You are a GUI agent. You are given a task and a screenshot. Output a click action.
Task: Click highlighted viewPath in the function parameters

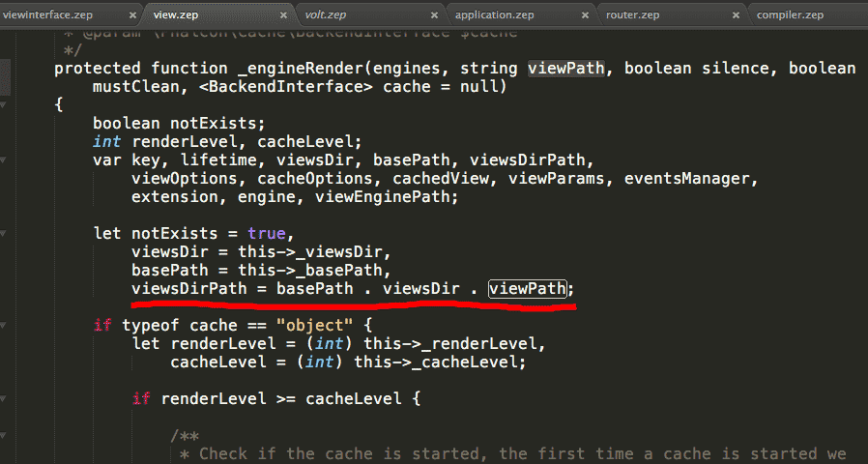565,68
